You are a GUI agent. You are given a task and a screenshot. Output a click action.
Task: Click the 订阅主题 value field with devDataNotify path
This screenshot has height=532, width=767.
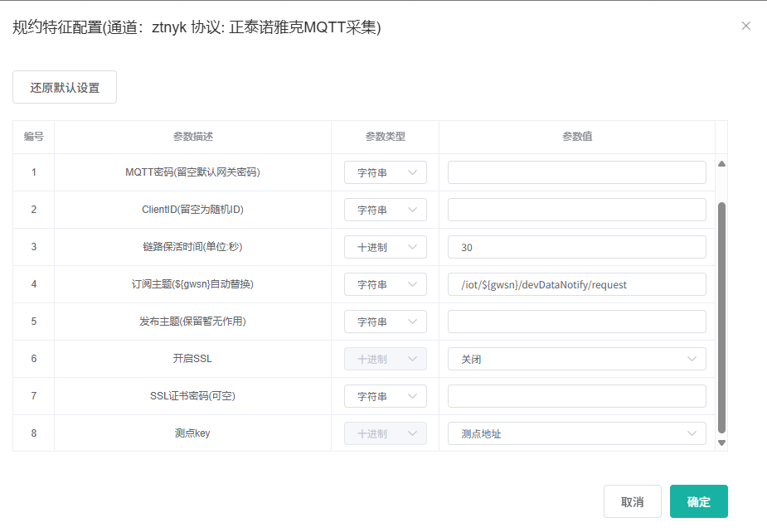[576, 284]
